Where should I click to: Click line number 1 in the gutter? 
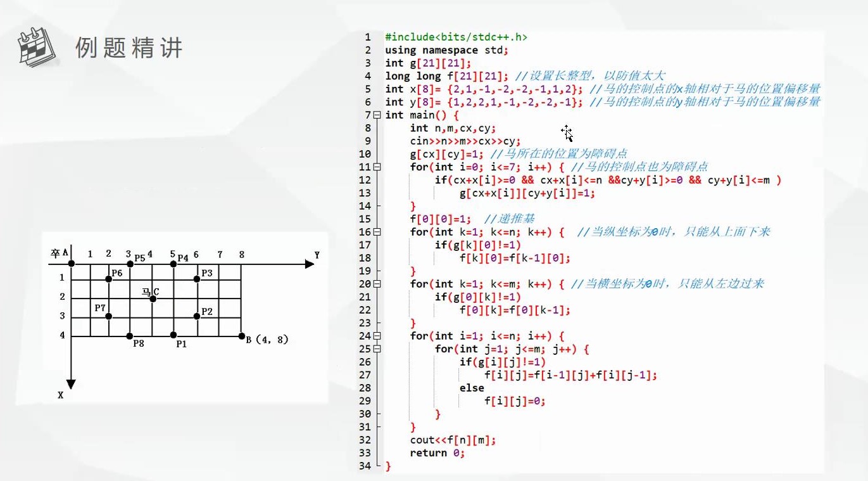[x=367, y=37]
